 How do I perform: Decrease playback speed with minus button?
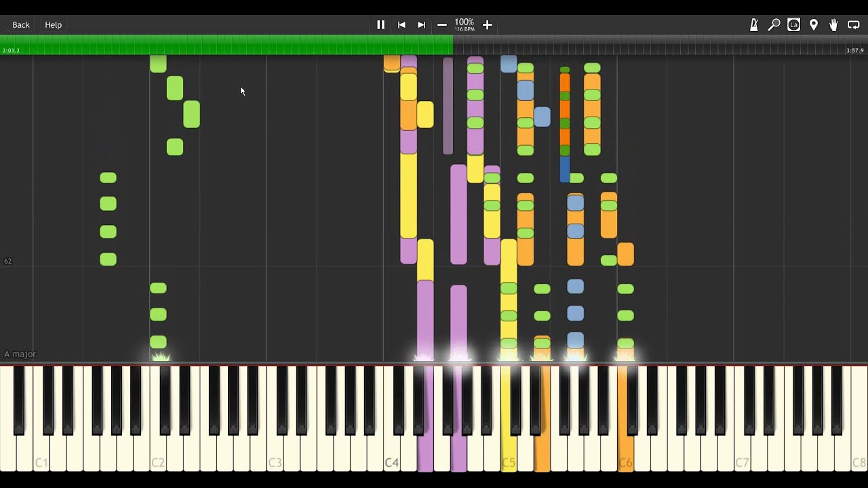pyautogui.click(x=442, y=24)
